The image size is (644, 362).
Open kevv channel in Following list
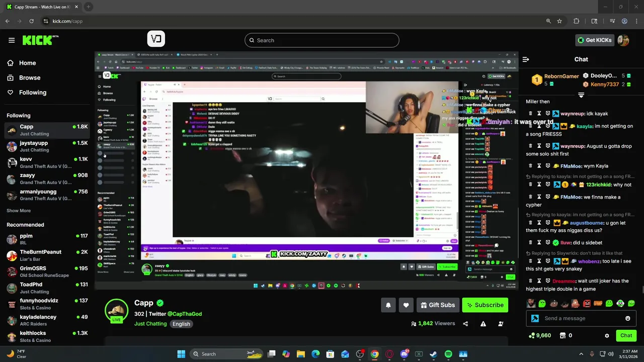pyautogui.click(x=47, y=162)
